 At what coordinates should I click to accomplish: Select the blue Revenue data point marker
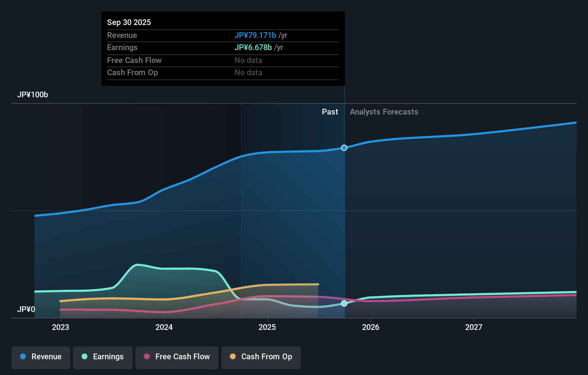click(x=344, y=147)
